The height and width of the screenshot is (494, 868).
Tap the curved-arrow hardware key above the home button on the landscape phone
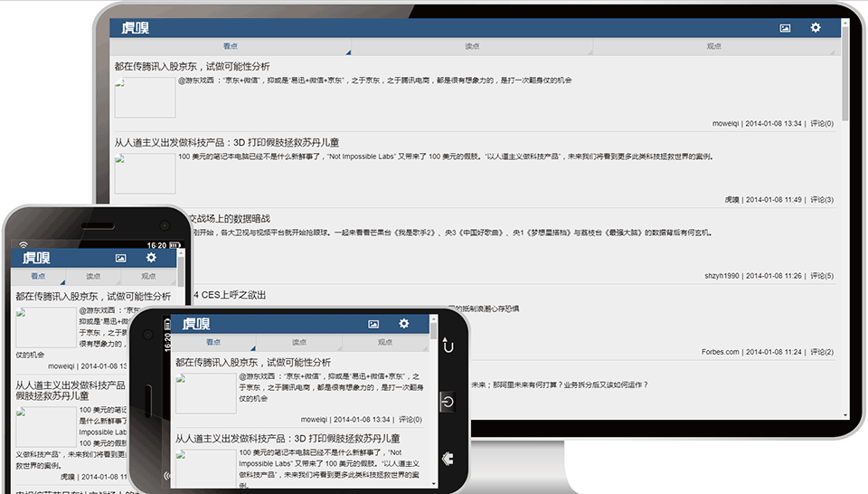click(448, 345)
